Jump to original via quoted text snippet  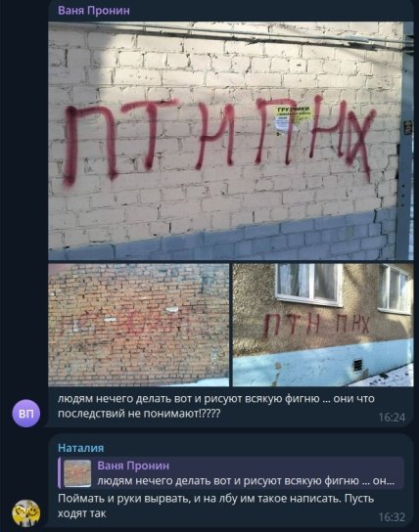[x=246, y=481]
